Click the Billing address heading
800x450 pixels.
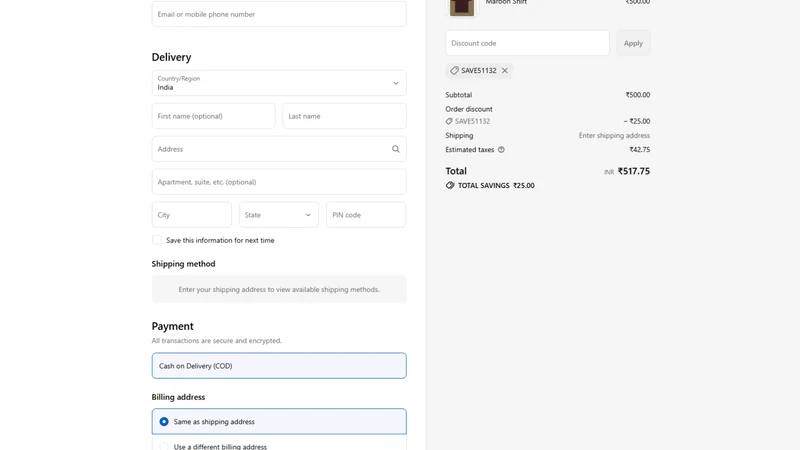coord(178,397)
